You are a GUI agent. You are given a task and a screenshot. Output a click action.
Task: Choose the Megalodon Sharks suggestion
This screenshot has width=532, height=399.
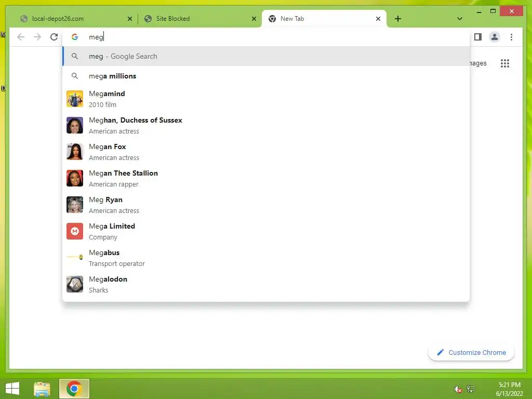[x=266, y=284]
